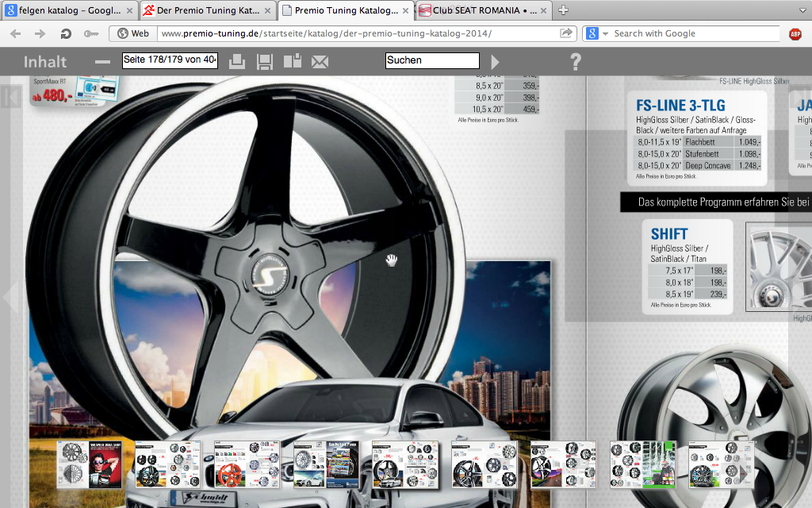Open thumbnail with the orange wheel
This screenshot has width=812, height=508.
tap(247, 464)
